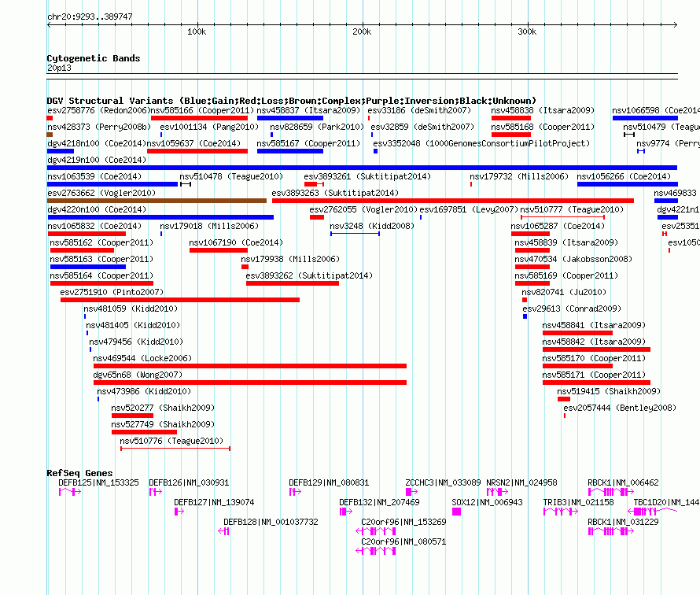Click the NRSN2 gene glyph

497,492
